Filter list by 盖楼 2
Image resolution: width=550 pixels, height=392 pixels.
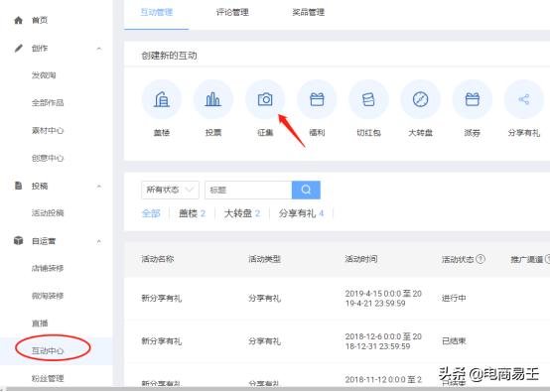[x=192, y=213]
